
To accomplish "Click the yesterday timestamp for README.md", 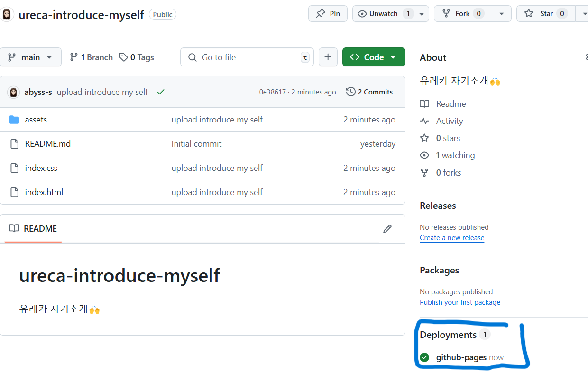I will (x=378, y=144).
